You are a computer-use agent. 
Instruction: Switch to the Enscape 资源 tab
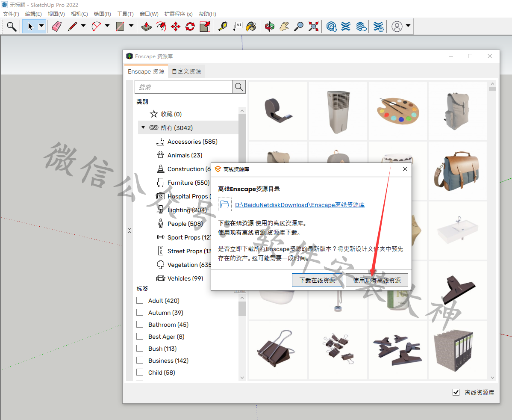pyautogui.click(x=146, y=71)
